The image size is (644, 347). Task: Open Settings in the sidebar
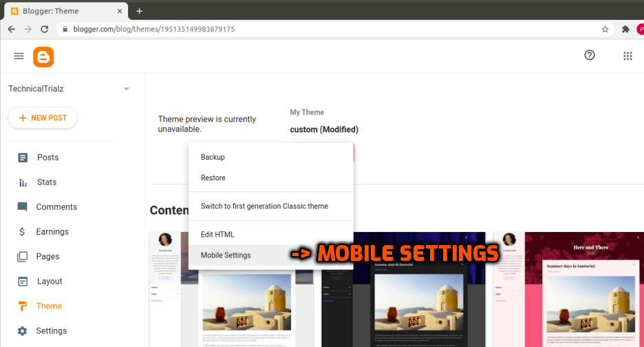[52, 331]
